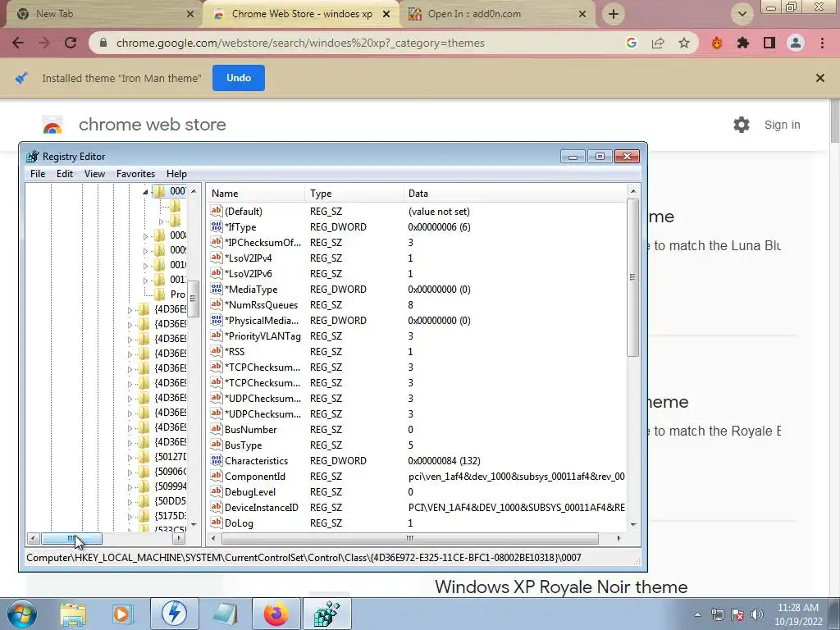
Task: Open the Chrome Web Store settings gear
Action: (x=742, y=125)
